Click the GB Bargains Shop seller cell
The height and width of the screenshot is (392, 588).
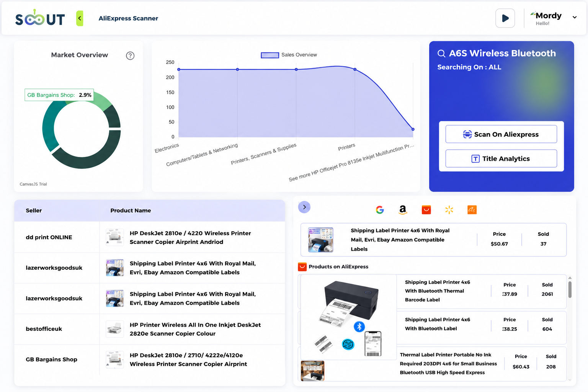point(57,359)
